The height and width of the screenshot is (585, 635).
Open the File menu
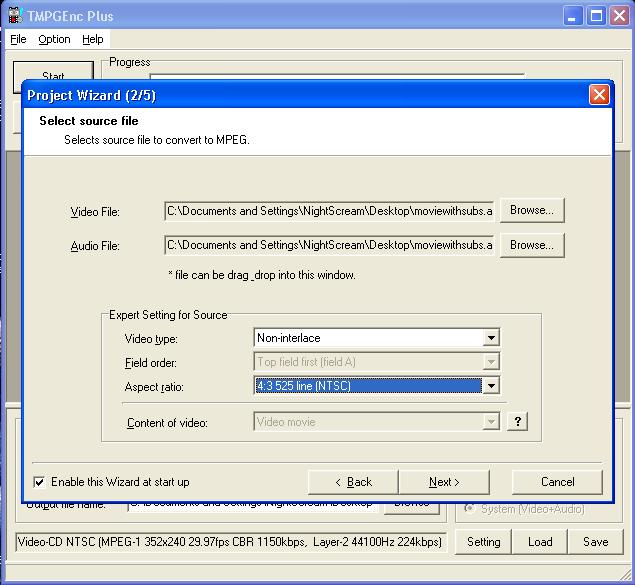(x=18, y=39)
